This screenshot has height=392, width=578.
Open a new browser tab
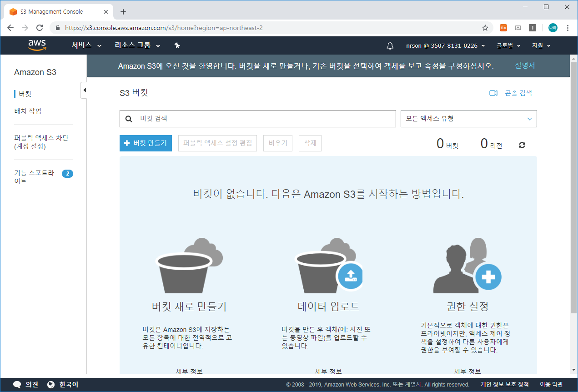coord(123,12)
